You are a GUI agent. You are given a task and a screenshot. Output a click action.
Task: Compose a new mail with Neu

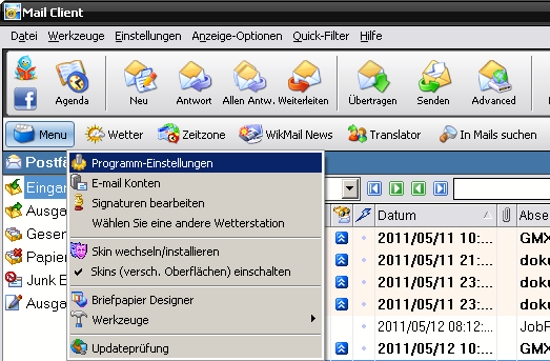[139, 83]
